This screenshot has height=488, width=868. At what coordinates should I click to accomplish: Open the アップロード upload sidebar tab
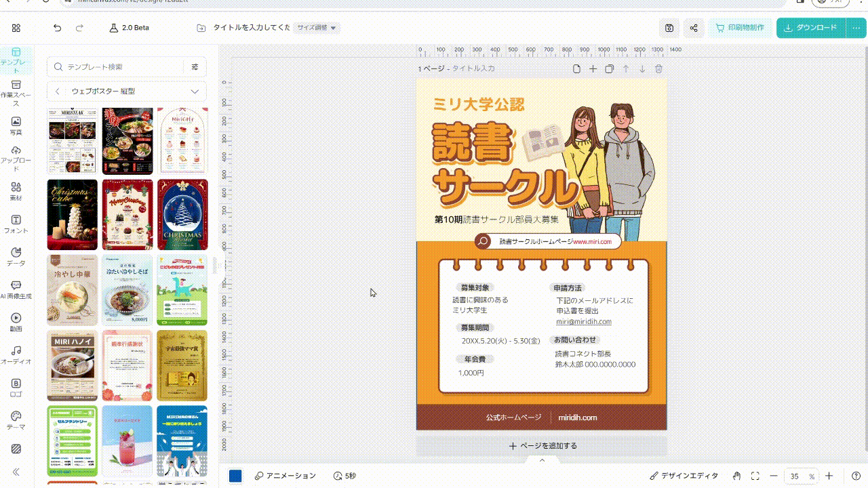click(x=16, y=159)
